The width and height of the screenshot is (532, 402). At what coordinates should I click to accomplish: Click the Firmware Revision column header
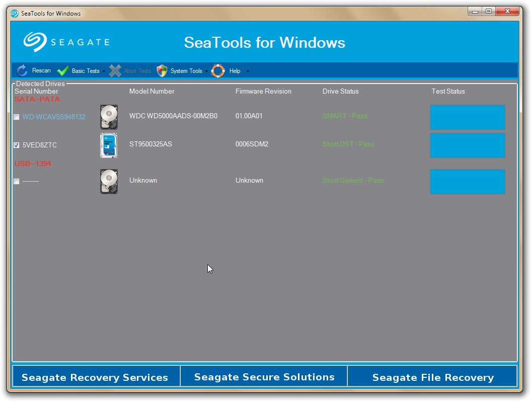(263, 91)
